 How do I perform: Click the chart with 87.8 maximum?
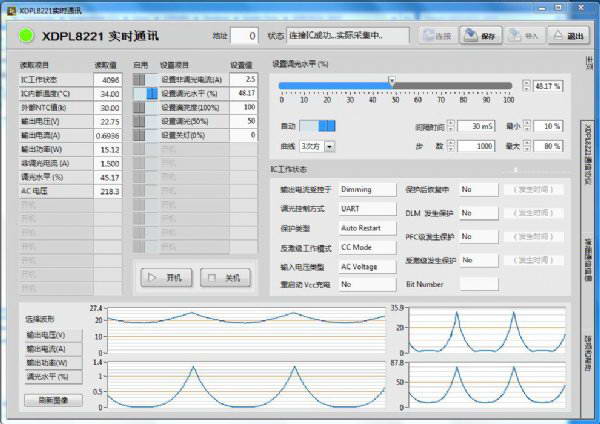coord(487,385)
